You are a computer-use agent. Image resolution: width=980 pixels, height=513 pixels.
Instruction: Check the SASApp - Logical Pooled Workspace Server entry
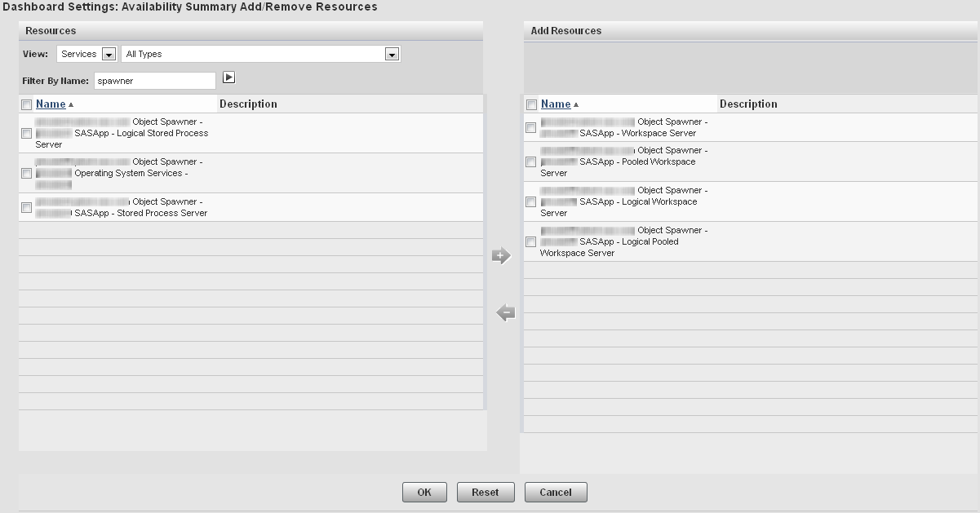pos(530,241)
